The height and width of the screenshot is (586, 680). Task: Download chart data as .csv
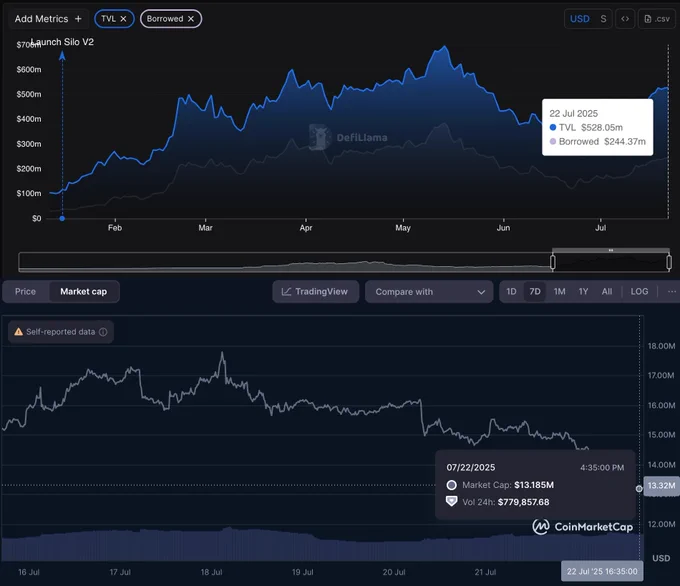(x=657, y=19)
